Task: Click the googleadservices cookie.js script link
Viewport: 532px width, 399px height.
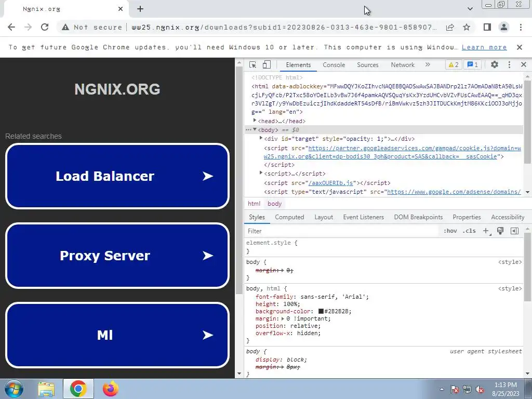Action: [x=392, y=152]
